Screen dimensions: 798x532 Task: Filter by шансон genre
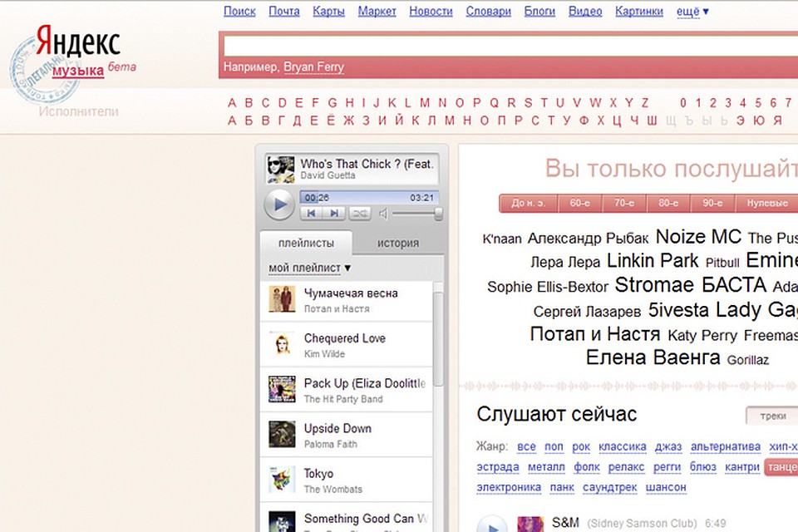tap(666, 488)
